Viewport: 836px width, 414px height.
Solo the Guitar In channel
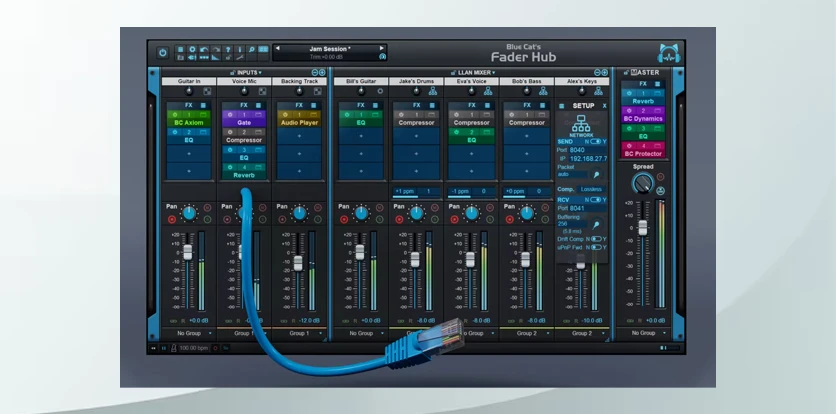point(207,219)
